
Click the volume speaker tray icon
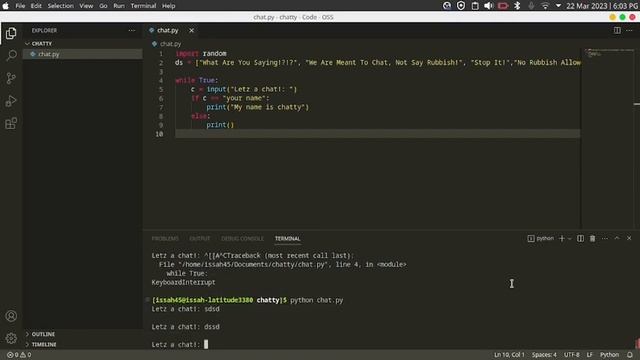click(x=489, y=6)
